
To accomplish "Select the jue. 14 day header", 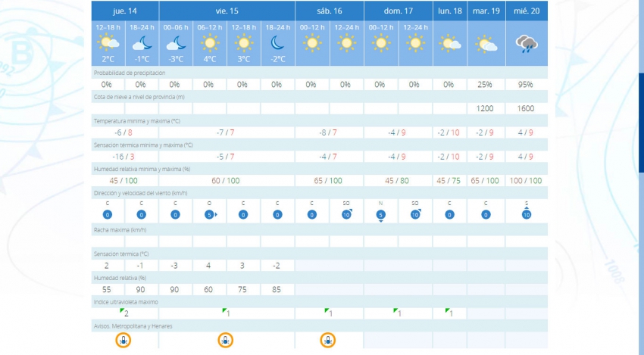I will (125, 11).
